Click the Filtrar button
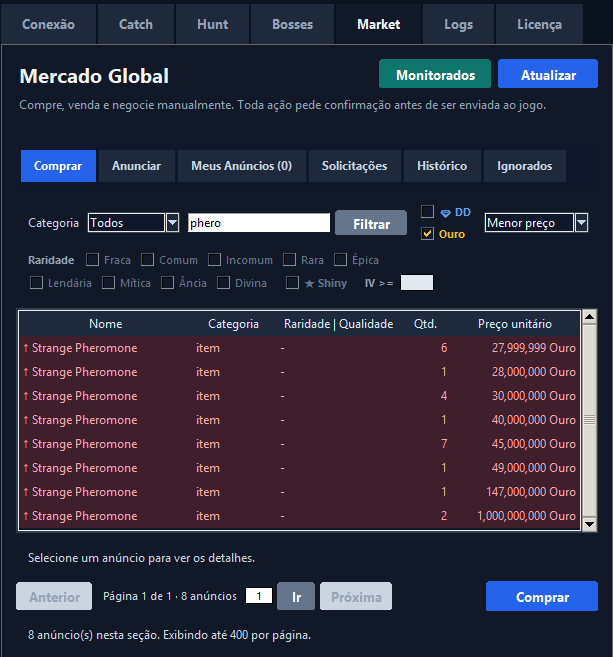This screenshot has width=613, height=657. (371, 223)
